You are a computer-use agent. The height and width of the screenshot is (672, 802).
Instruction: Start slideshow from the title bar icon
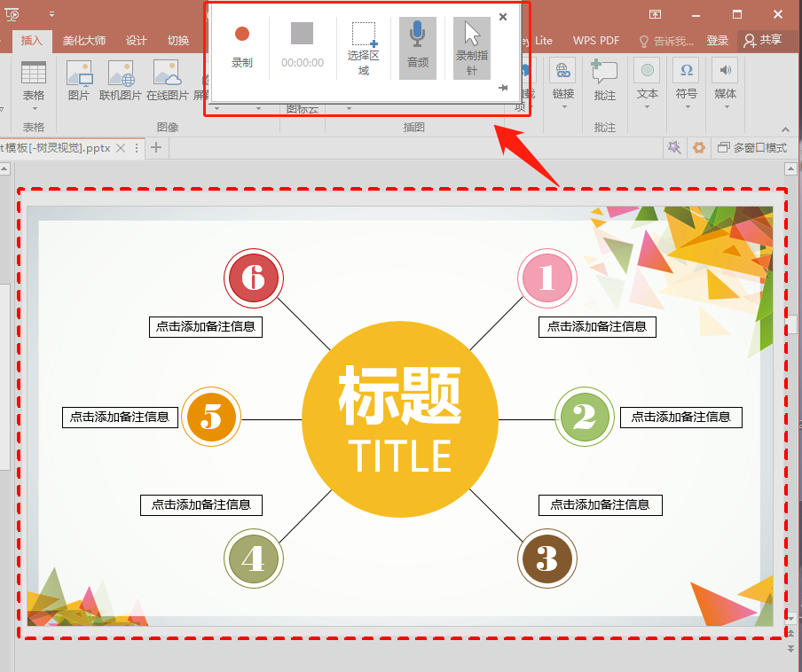[12, 14]
